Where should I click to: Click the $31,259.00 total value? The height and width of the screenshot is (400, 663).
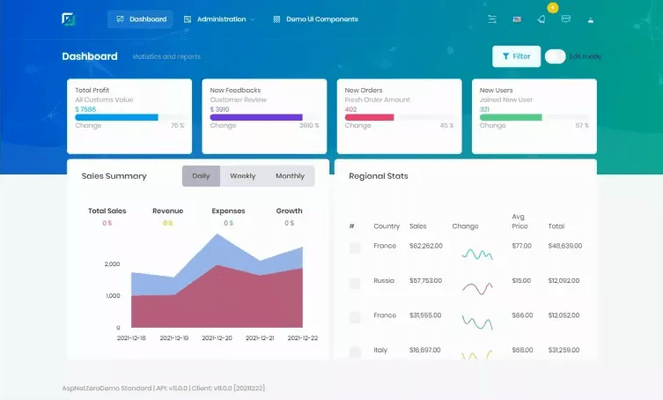pyautogui.click(x=564, y=350)
